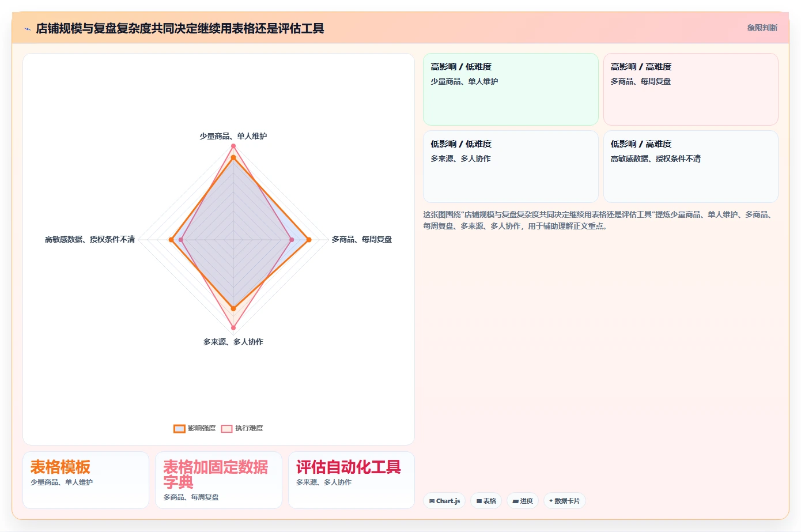Open the 高影响 / 高难度 quadrant card
Screen dimensions: 801x532
click(x=691, y=89)
